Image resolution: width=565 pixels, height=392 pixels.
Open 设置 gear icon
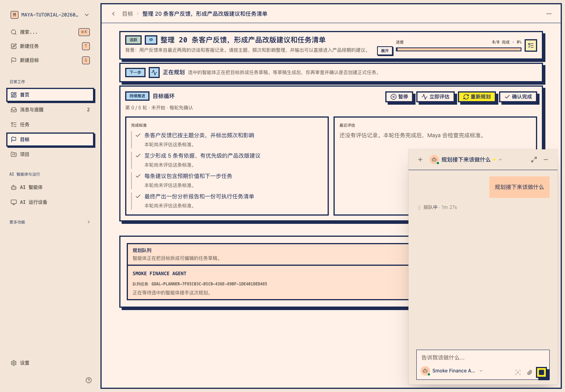pyautogui.click(x=14, y=363)
